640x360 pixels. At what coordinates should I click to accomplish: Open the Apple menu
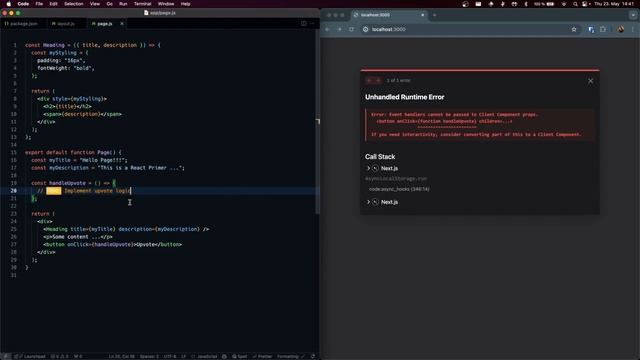coord(9,4)
